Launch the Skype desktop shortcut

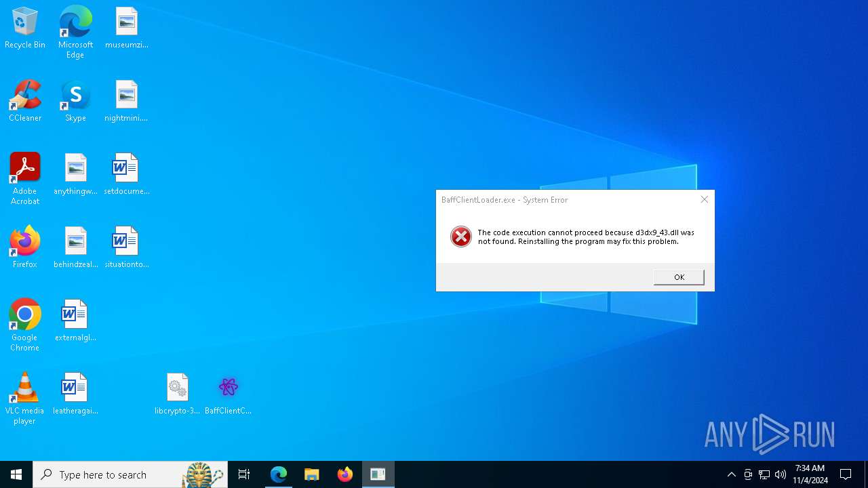pos(75,102)
